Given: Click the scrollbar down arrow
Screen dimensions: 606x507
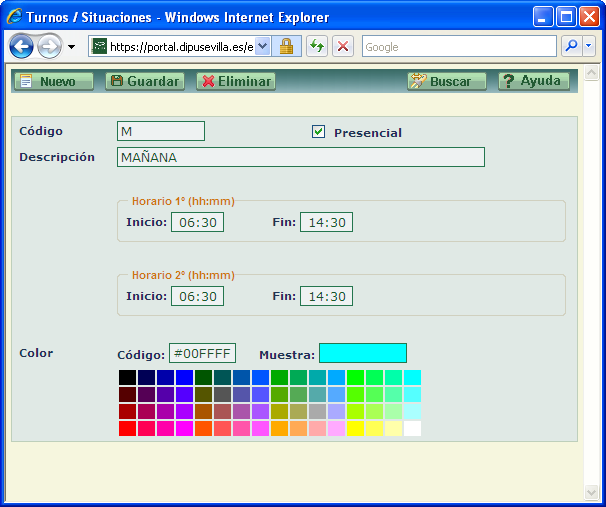Looking at the screenshot, I should click(x=591, y=492).
